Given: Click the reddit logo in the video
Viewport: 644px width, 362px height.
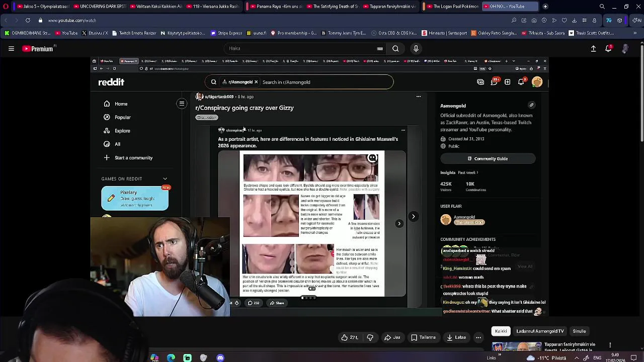Looking at the screenshot, I should click(111, 82).
